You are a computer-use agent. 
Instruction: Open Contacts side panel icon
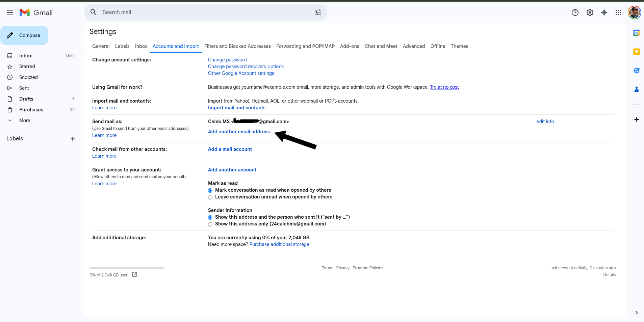636,89
